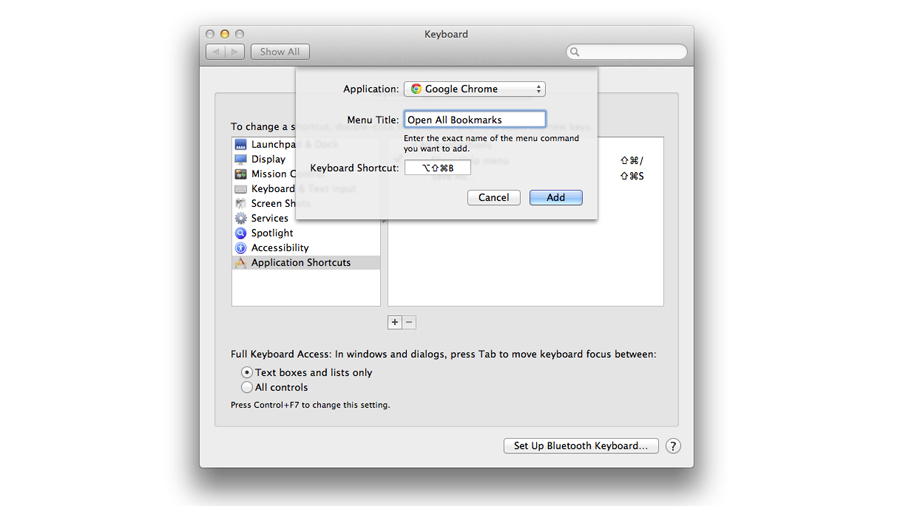Select Services in the shortcuts list
The height and width of the screenshot is (506, 900).
[x=306, y=219]
